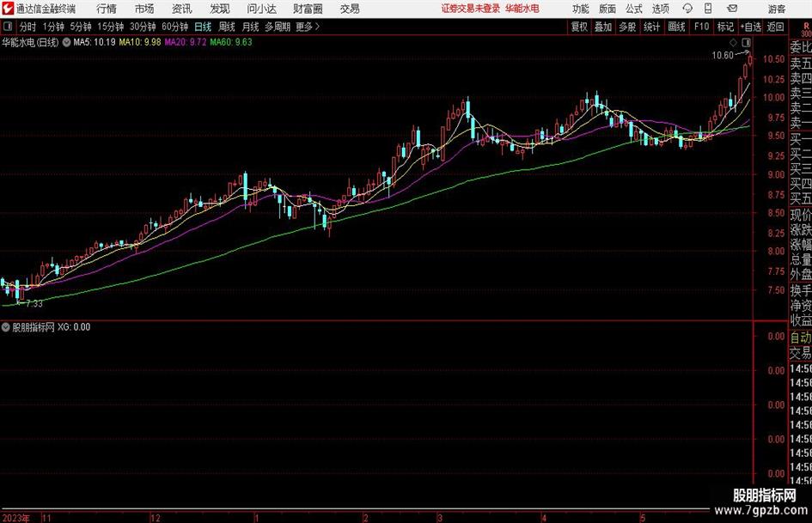Open the 问小达 menu
Viewport: 812px width, 523px height.
click(x=261, y=9)
